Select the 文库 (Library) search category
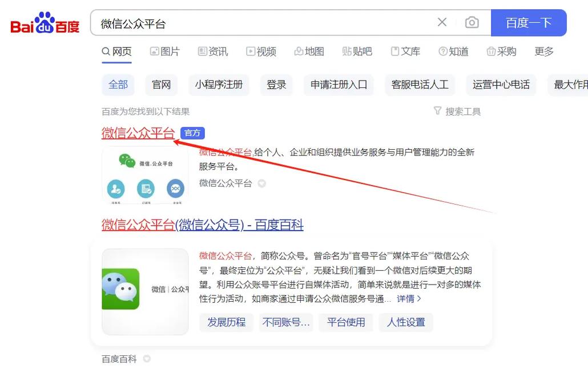The height and width of the screenshot is (376, 588). coord(405,51)
